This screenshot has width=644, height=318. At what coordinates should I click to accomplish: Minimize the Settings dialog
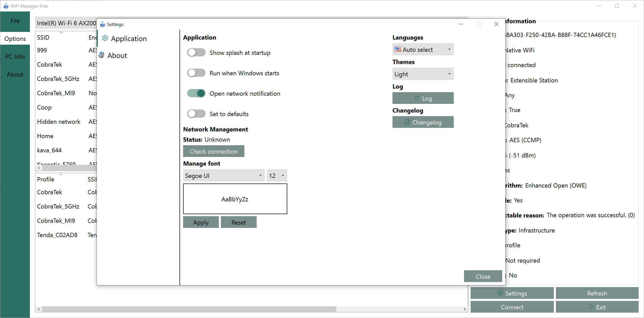461,24
